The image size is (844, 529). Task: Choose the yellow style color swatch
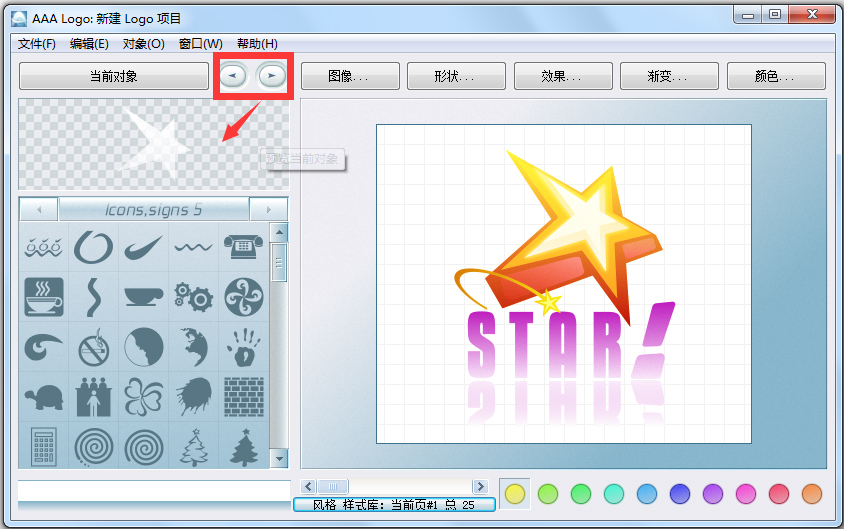[514, 493]
